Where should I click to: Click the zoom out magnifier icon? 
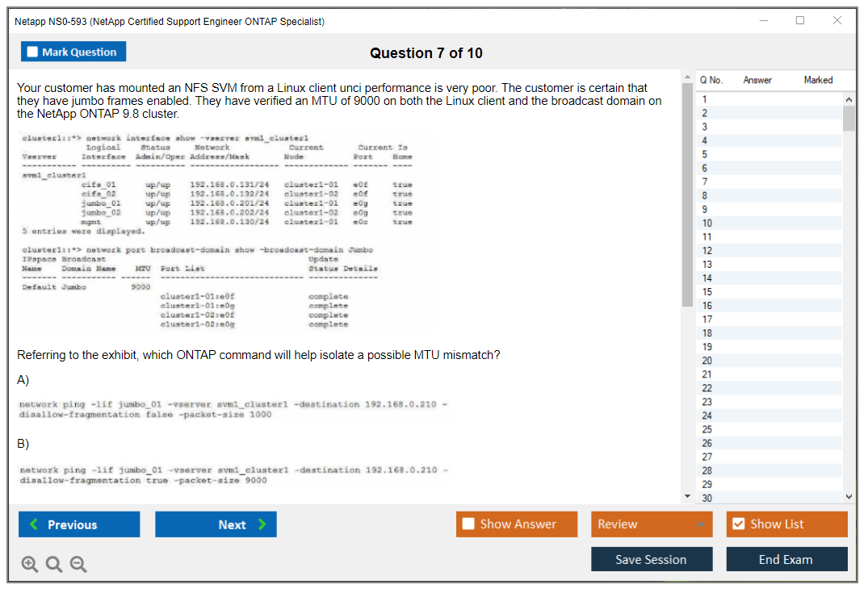point(78,565)
